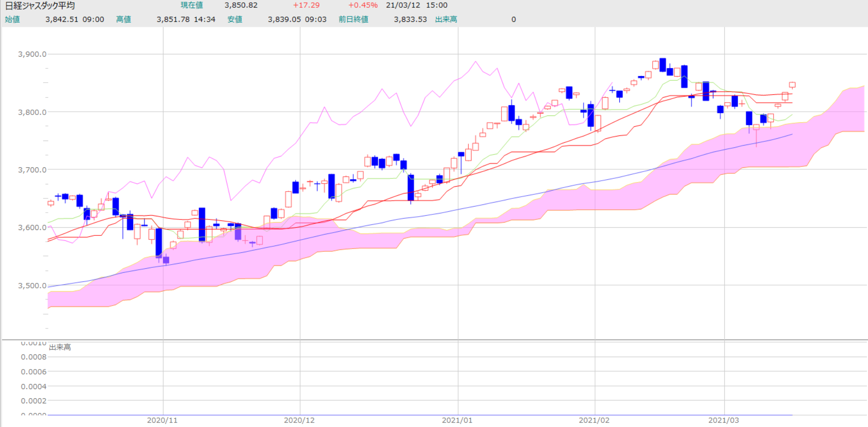
Task: Click the 始値 label
Action: tap(12, 20)
